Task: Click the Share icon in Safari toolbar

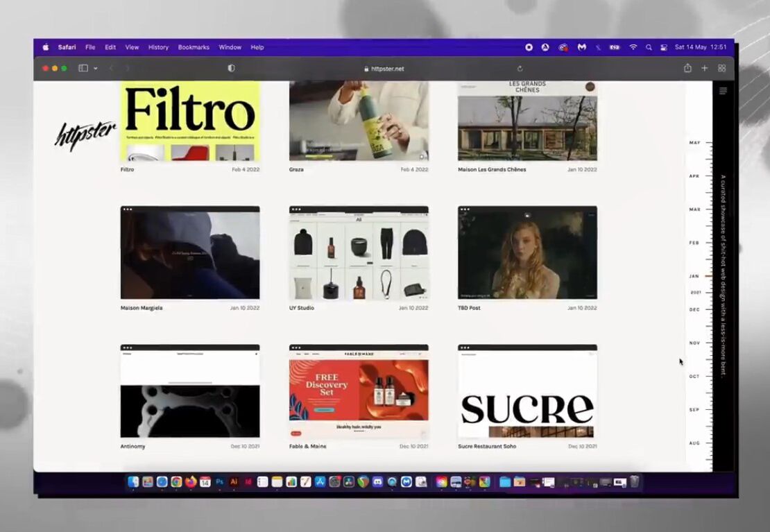Action: 687,69
